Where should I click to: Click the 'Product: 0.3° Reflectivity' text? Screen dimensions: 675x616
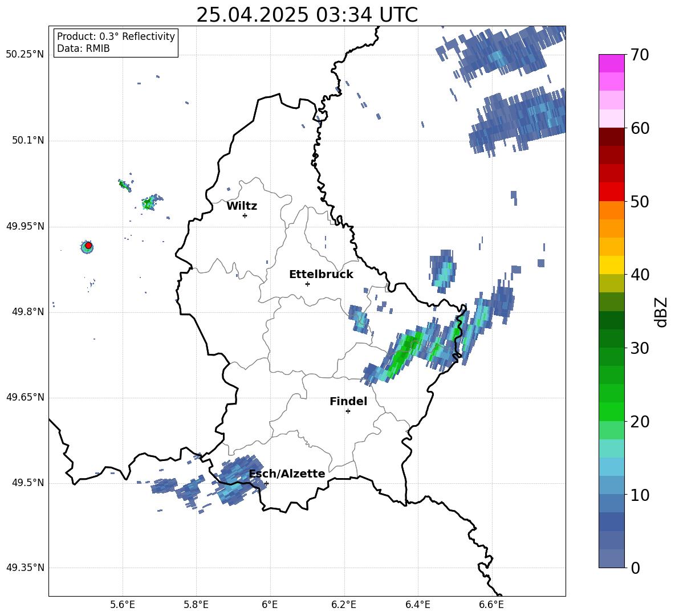tap(116, 36)
